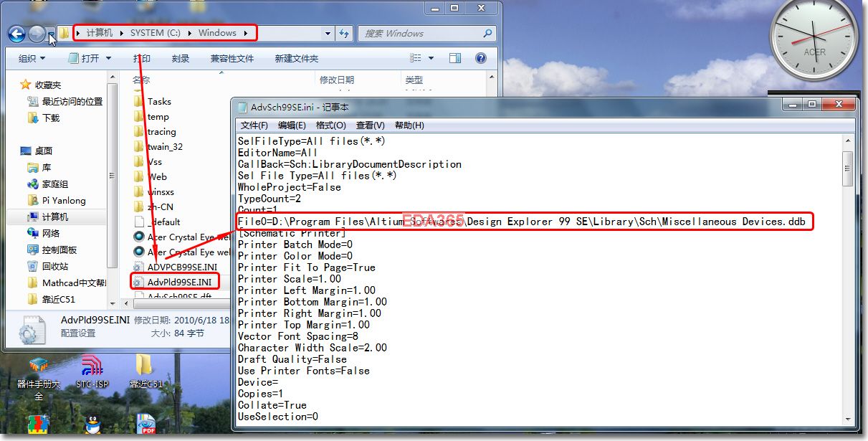Select Mathcad中文帮助 folder in navigation pane
The width and height of the screenshot is (868, 441).
pos(66,283)
